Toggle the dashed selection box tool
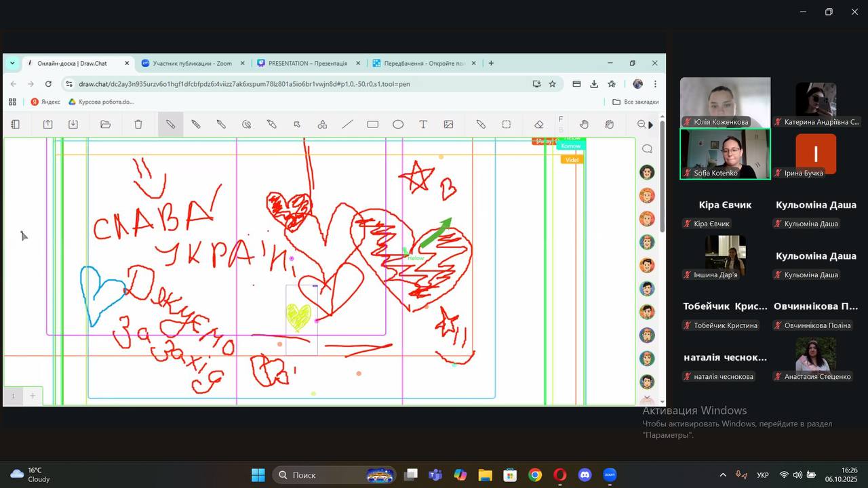 pos(507,125)
